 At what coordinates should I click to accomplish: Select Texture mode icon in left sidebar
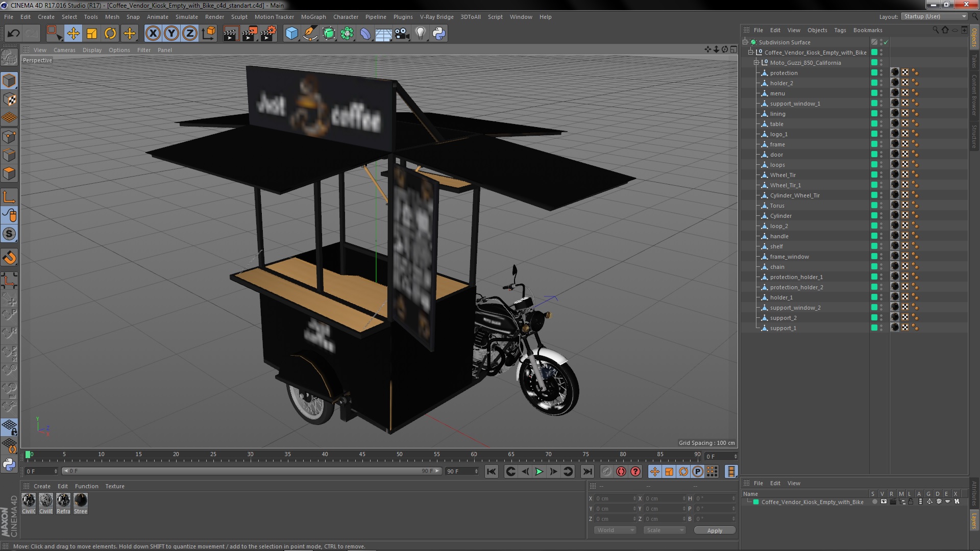click(x=9, y=99)
